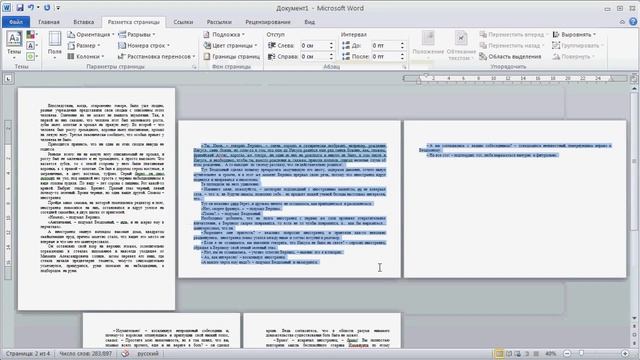Open Расстановка переносов hyphenation dropdown
Image resolution: width=640 pixels, height=360 pixels.
[157, 56]
